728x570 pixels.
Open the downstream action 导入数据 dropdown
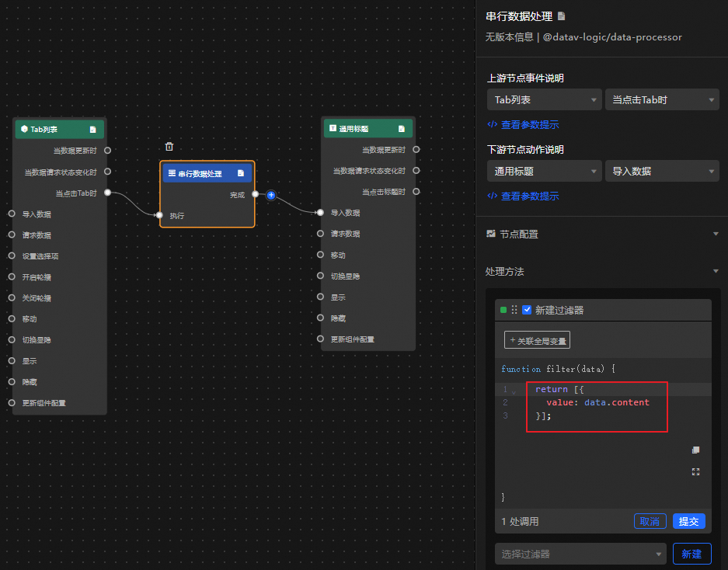point(662,172)
